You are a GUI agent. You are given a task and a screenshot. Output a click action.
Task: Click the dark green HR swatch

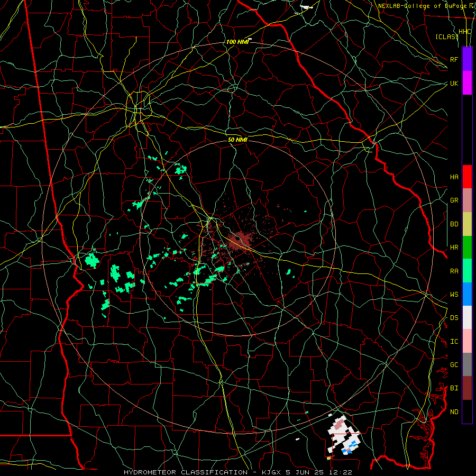(x=467, y=247)
